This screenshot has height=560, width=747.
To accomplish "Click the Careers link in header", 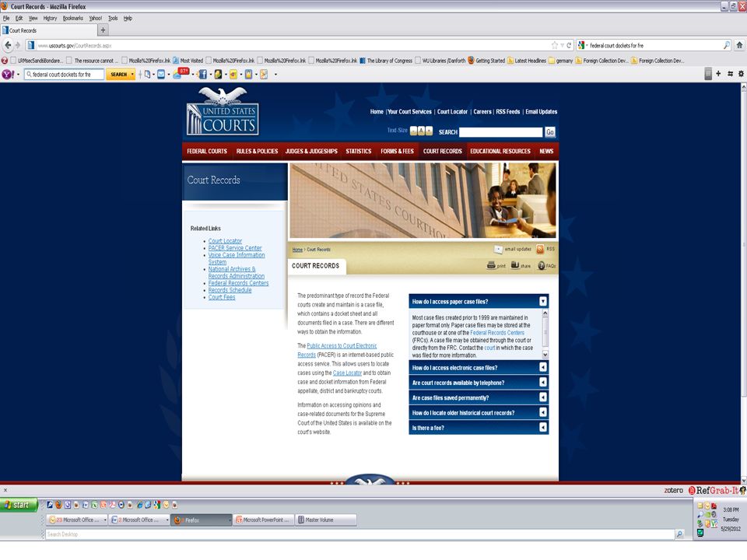I will click(482, 111).
